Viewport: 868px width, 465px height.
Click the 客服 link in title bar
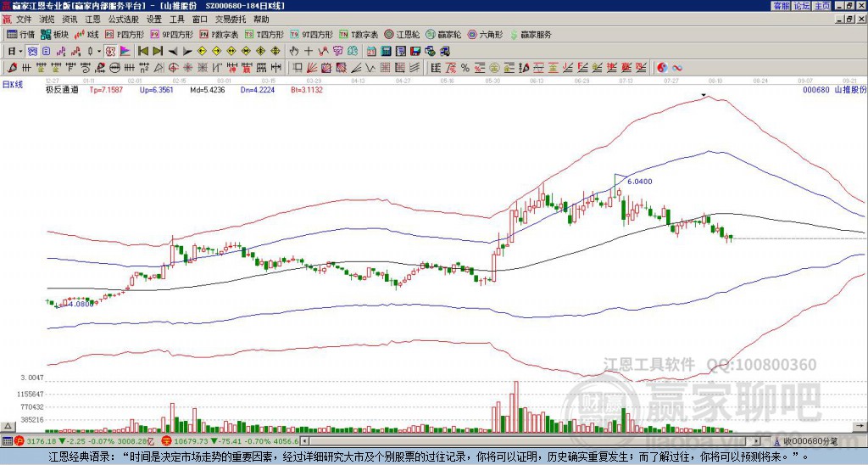pyautogui.click(x=781, y=6)
